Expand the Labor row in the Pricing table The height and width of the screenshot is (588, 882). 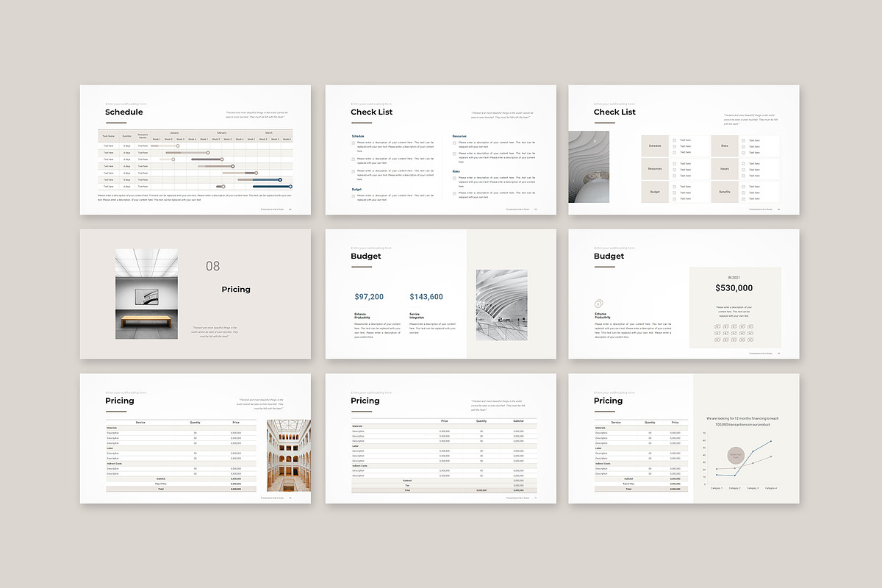point(110,448)
